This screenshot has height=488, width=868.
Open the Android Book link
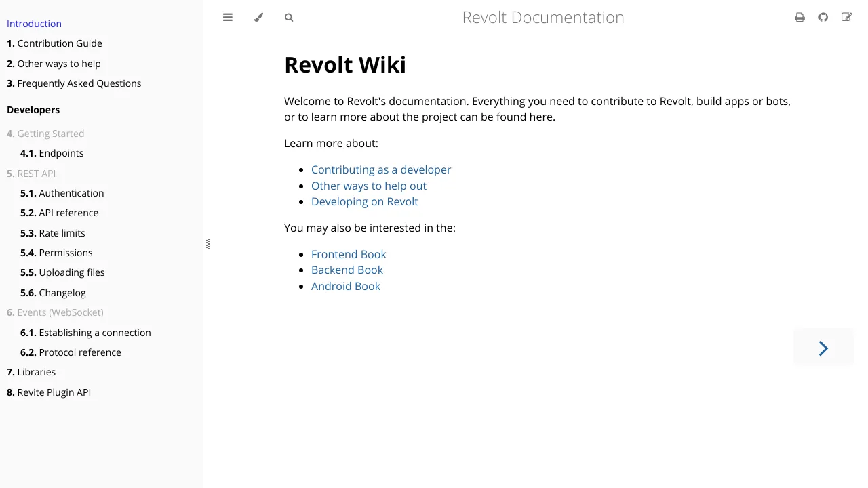[346, 286]
